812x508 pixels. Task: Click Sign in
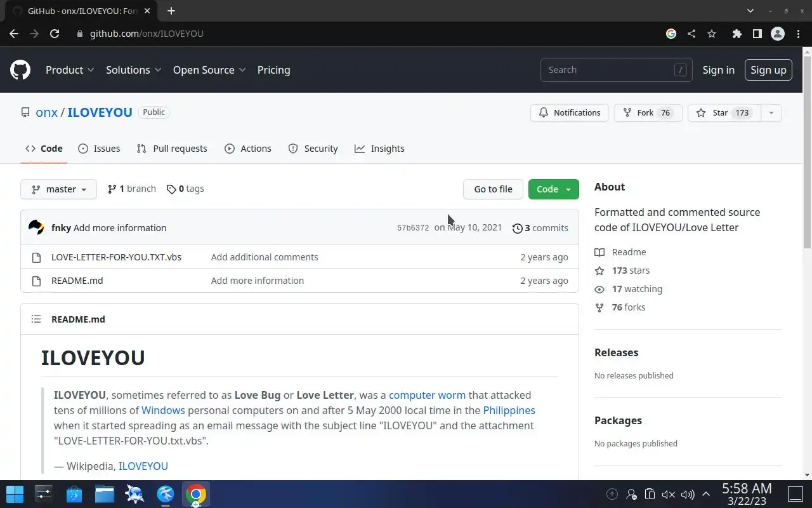tap(718, 70)
